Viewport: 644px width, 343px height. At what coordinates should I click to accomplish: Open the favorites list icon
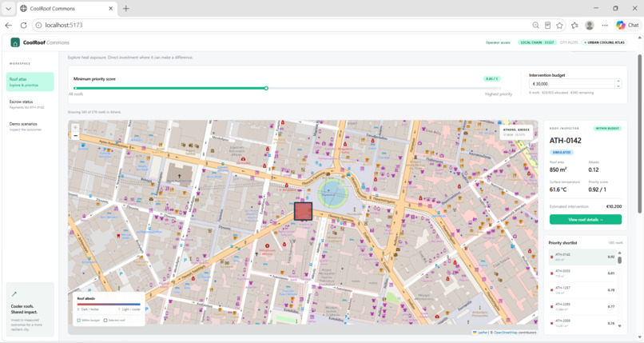click(x=574, y=25)
